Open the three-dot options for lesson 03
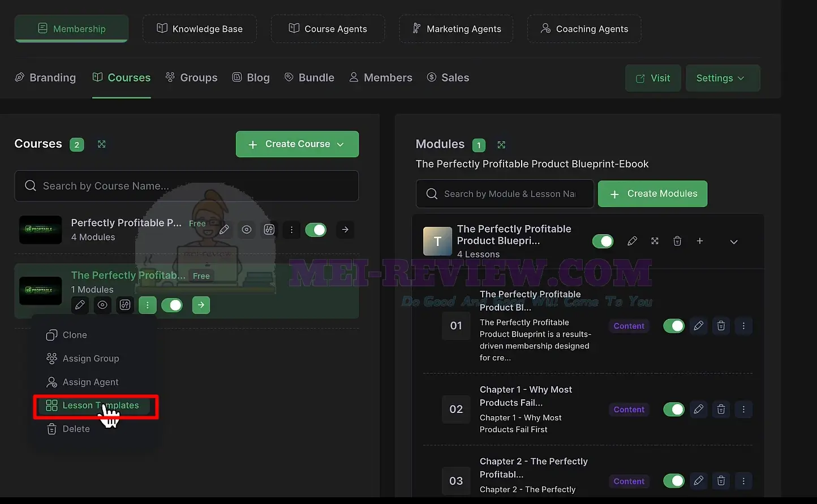This screenshot has height=504, width=817. 743,481
